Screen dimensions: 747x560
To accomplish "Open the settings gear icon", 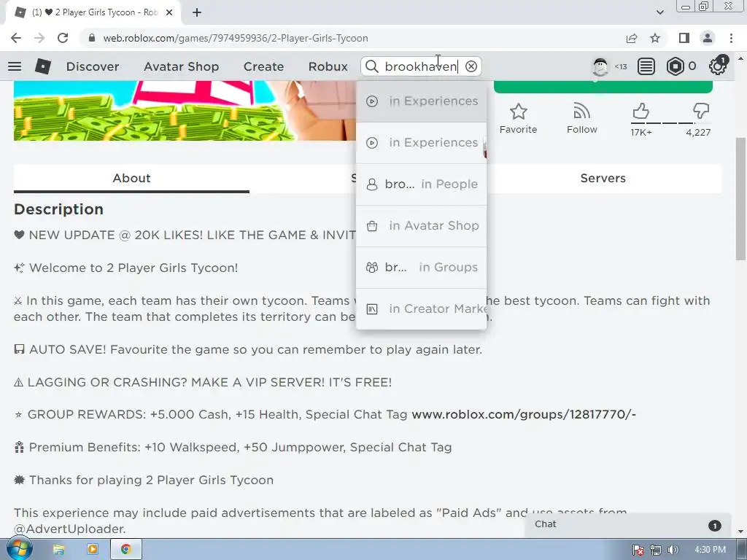I will 718,66.
